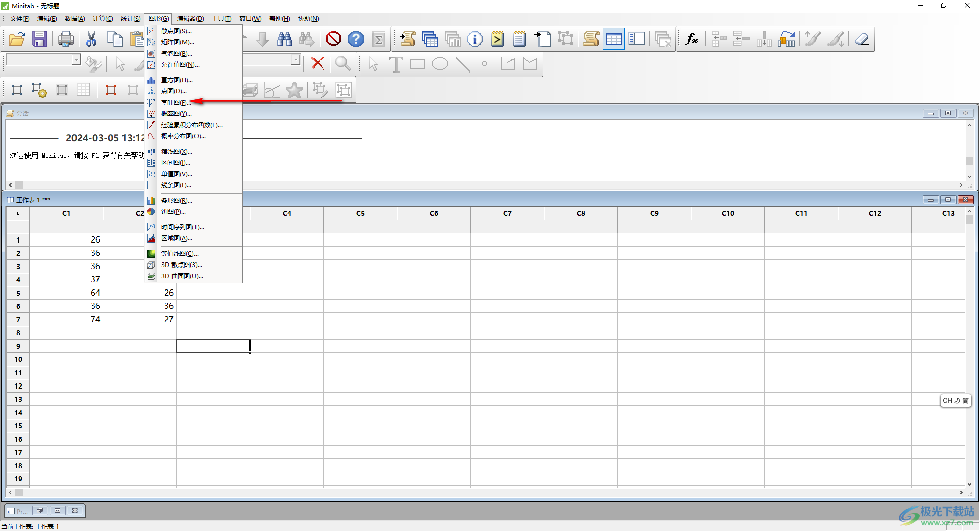980x531 pixels.
Task: Click the Show Worksheets Folder icon
Action: [430, 39]
